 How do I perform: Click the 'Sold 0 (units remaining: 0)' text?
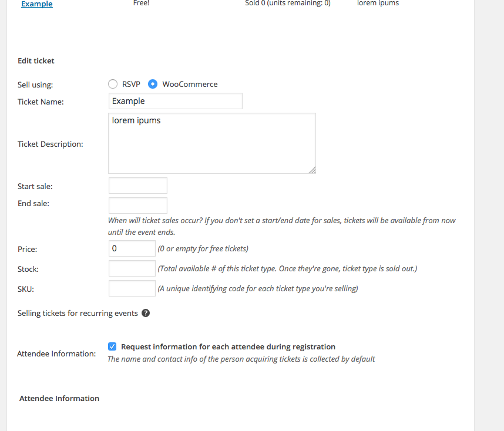(287, 4)
